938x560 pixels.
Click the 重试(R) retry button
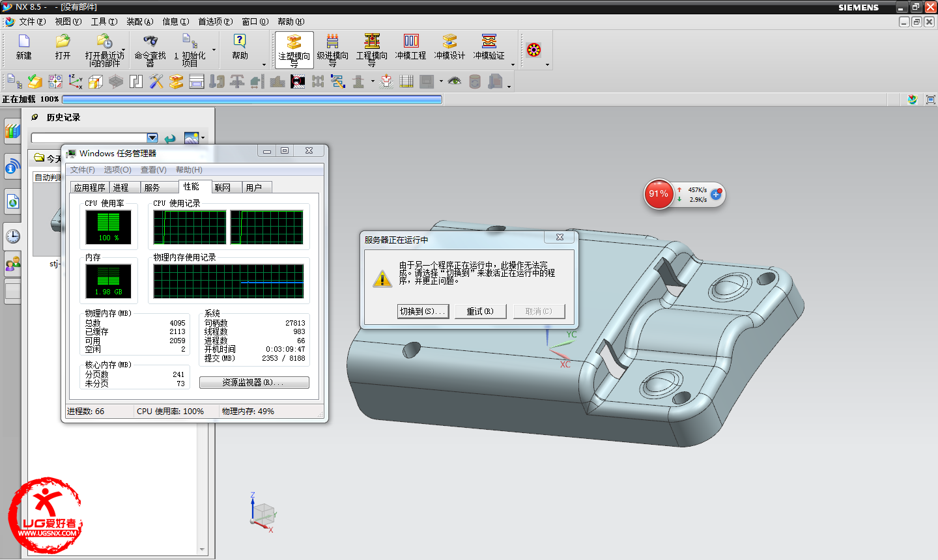tap(480, 311)
